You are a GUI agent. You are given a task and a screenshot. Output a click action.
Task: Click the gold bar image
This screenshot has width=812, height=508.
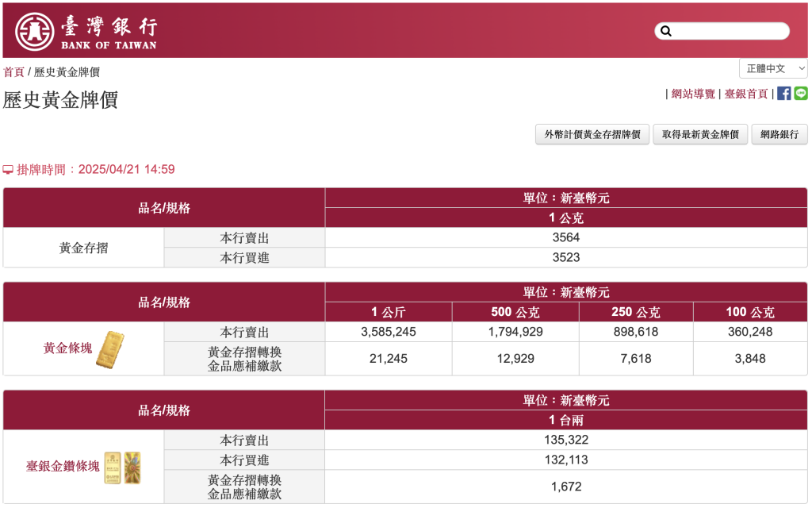point(110,350)
